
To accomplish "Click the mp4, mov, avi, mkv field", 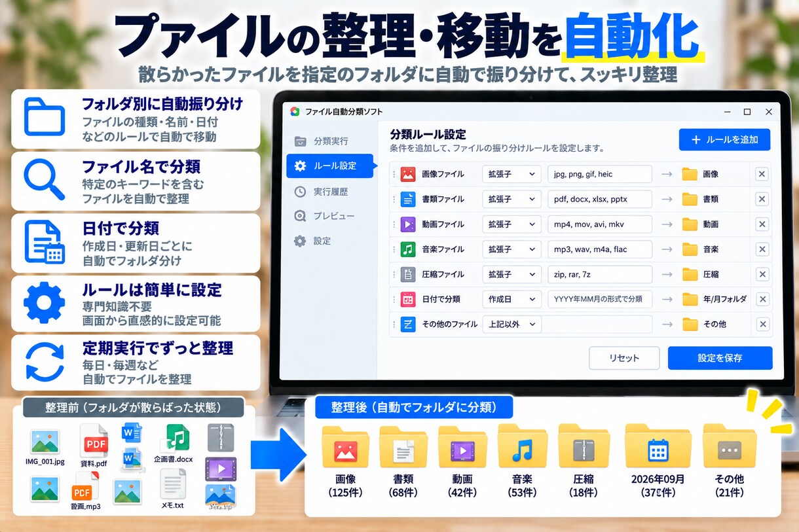I will pyautogui.click(x=600, y=224).
